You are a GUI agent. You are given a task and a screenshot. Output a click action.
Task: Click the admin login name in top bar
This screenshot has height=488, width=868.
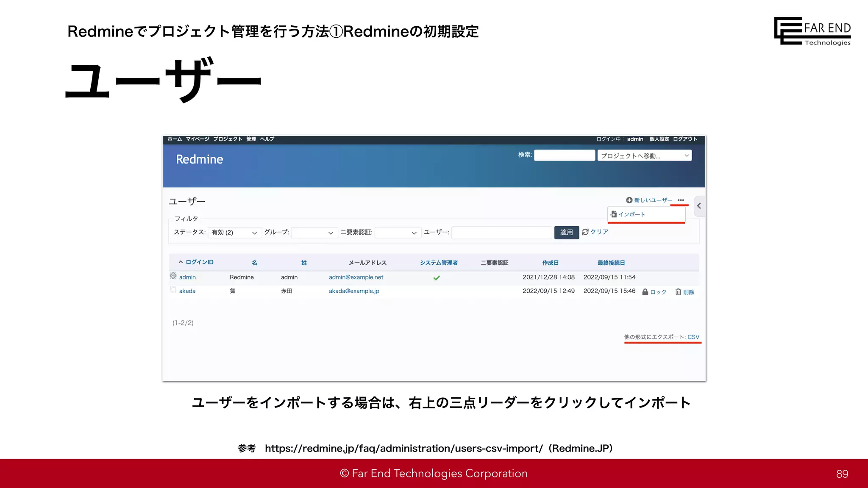(635, 139)
